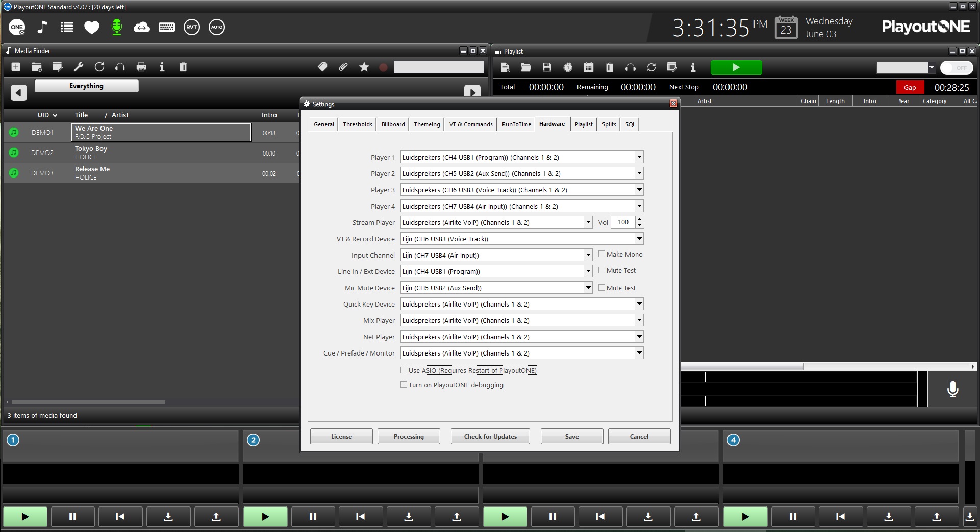
Task: Enable Turn on PlayoutONE debugging checkbox
Action: [404, 385]
